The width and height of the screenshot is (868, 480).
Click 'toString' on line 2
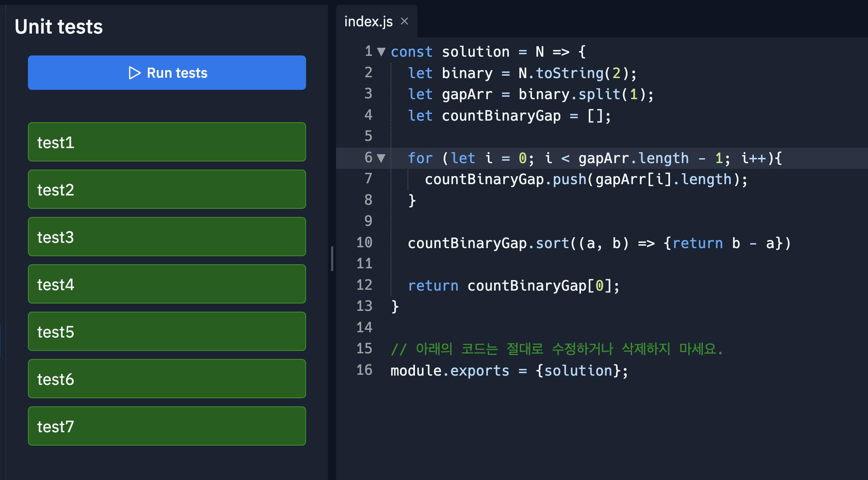tap(570, 73)
